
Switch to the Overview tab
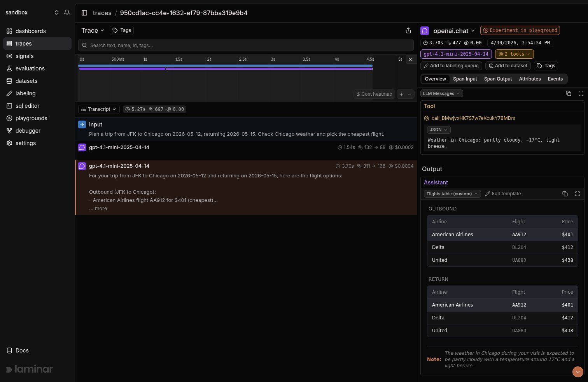pyautogui.click(x=435, y=79)
